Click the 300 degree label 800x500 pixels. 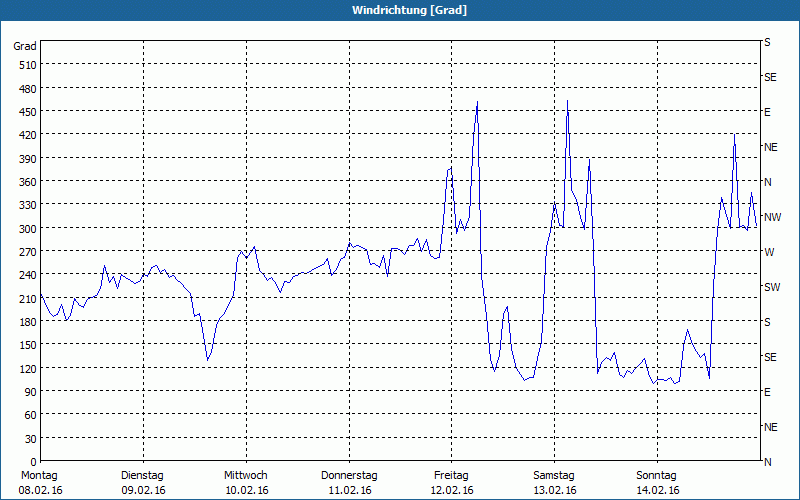click(x=28, y=229)
